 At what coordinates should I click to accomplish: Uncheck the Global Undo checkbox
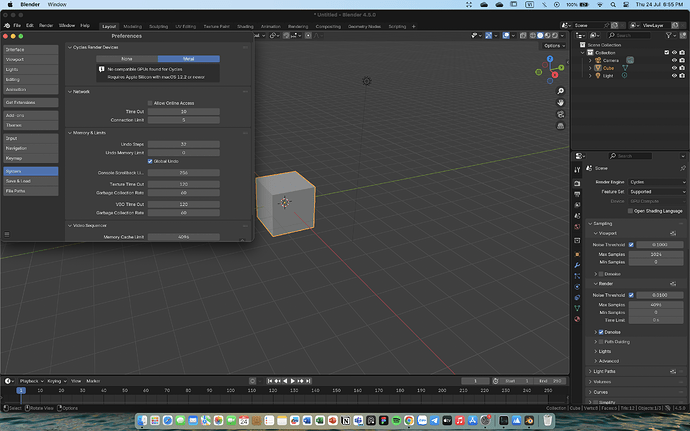(150, 161)
